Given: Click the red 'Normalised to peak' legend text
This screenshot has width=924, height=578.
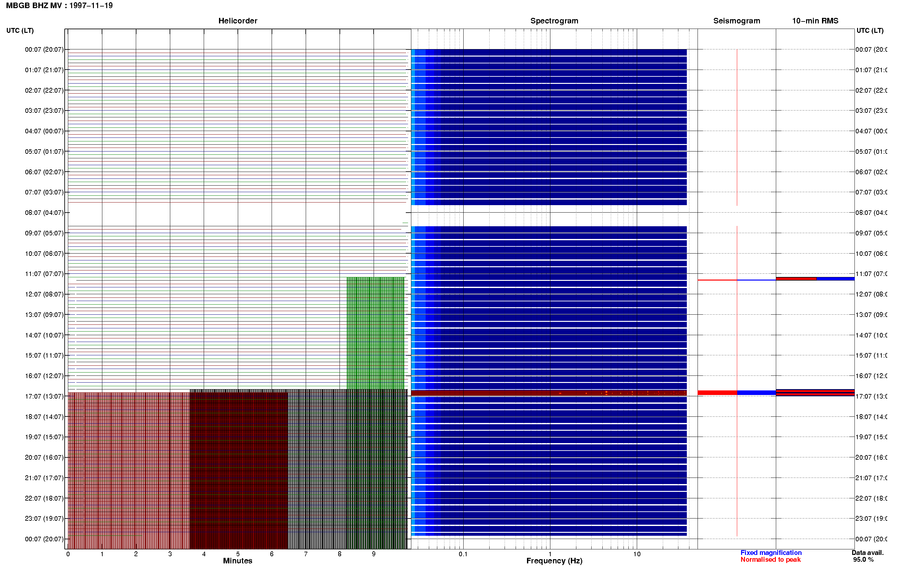Looking at the screenshot, I should click(x=770, y=559).
